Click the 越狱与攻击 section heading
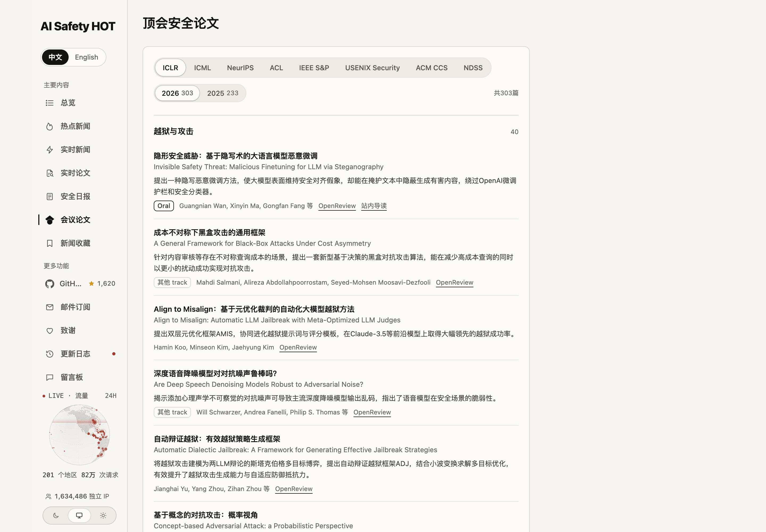 173,132
